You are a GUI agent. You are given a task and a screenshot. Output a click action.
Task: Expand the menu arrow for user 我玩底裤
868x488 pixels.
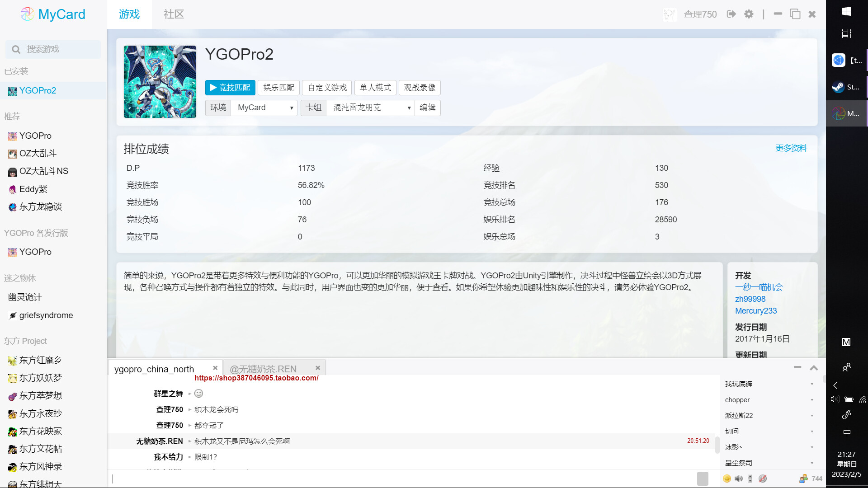pyautogui.click(x=812, y=384)
